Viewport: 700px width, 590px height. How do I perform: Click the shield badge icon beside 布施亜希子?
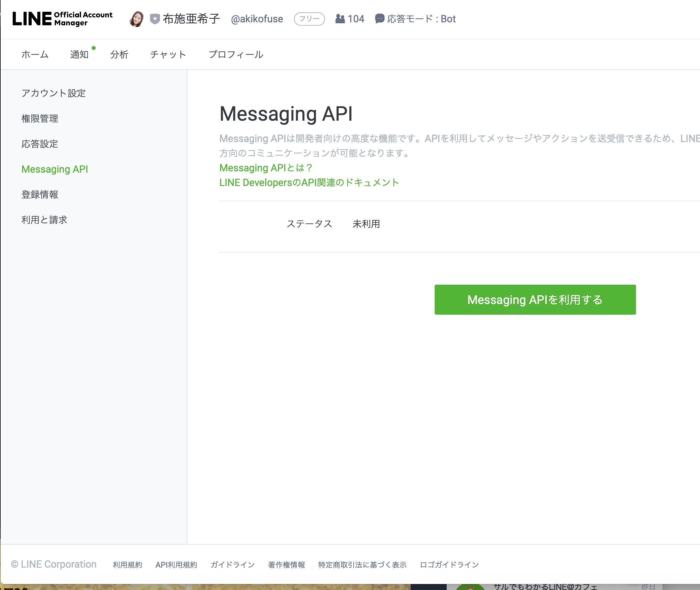tap(155, 19)
